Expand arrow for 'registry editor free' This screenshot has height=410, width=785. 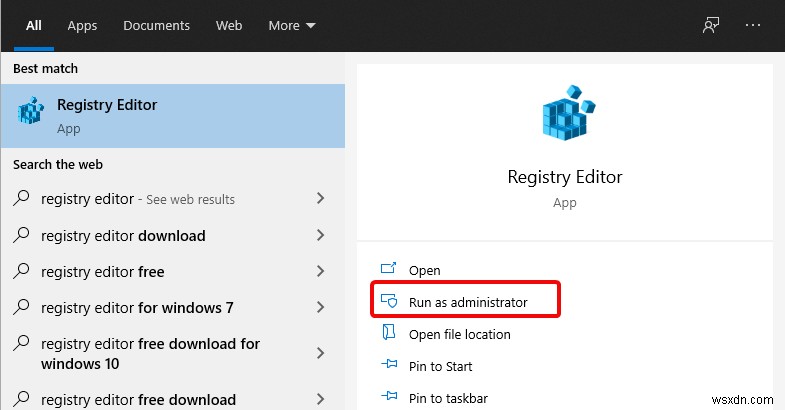pos(320,271)
